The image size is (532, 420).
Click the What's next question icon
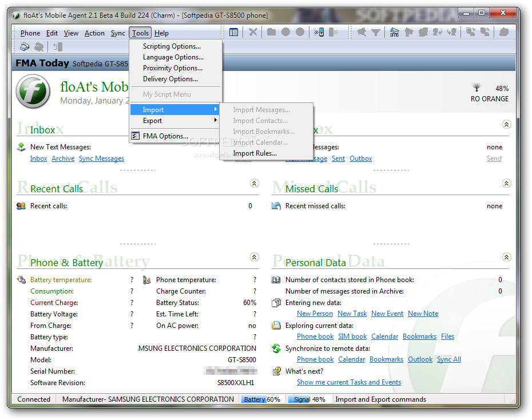[x=276, y=371]
